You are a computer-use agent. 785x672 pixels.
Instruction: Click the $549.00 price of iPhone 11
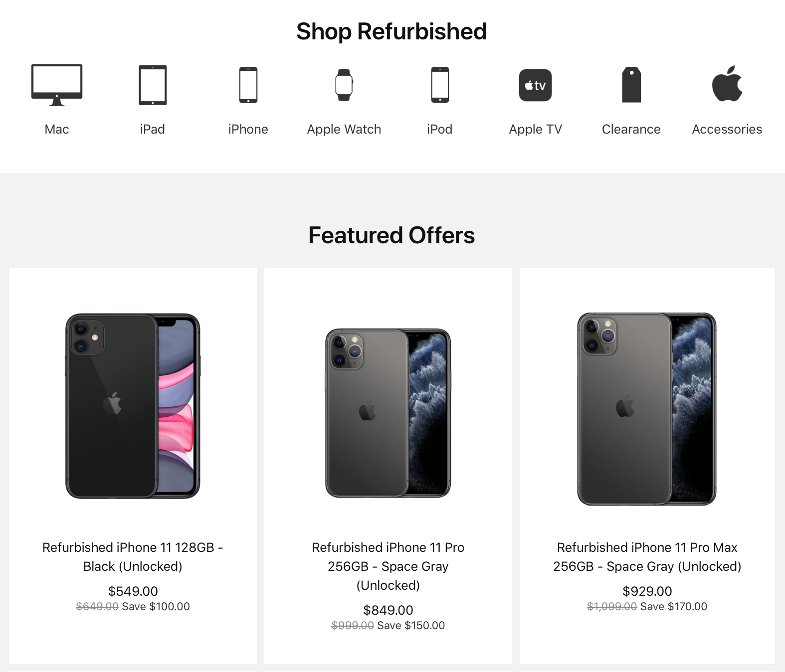133,591
